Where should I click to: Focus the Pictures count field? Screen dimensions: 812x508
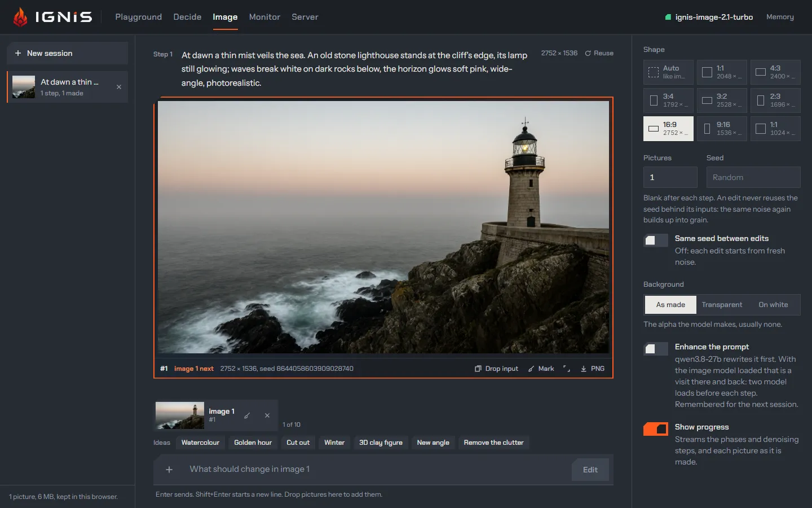[x=670, y=177]
